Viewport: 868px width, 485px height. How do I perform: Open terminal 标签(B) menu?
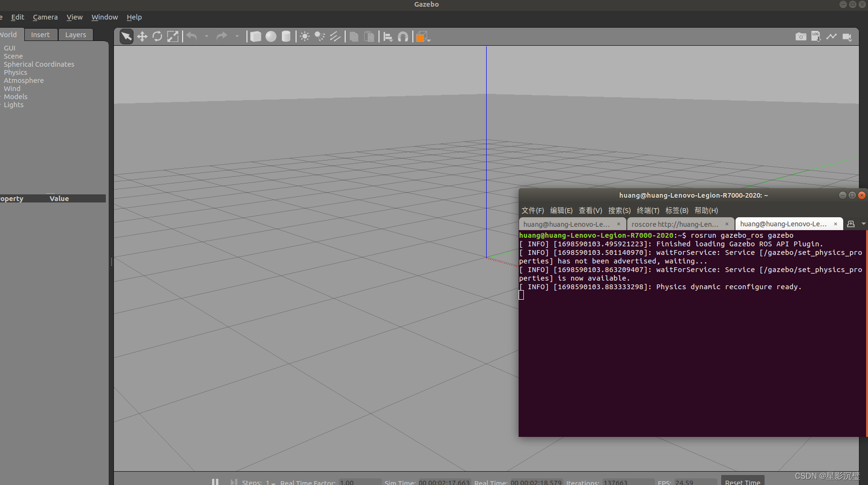point(677,211)
